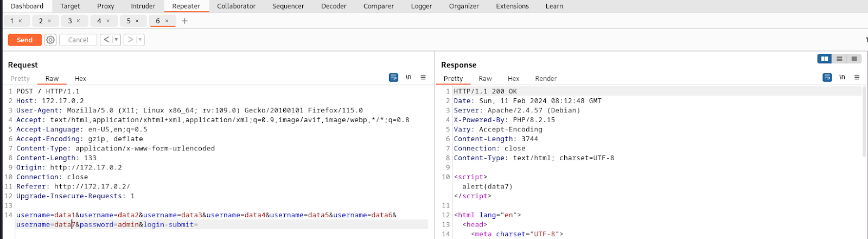Expand the back history dropdown
This screenshot has height=239, width=868.
[116, 40]
